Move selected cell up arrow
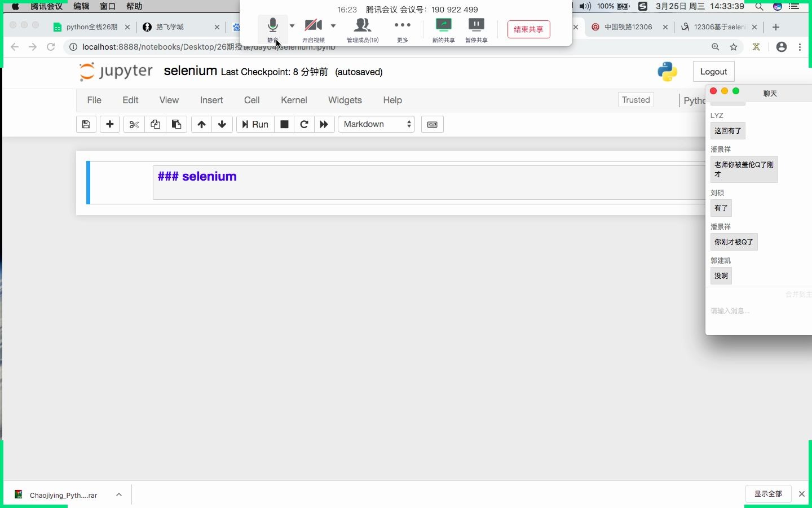 pyautogui.click(x=202, y=124)
